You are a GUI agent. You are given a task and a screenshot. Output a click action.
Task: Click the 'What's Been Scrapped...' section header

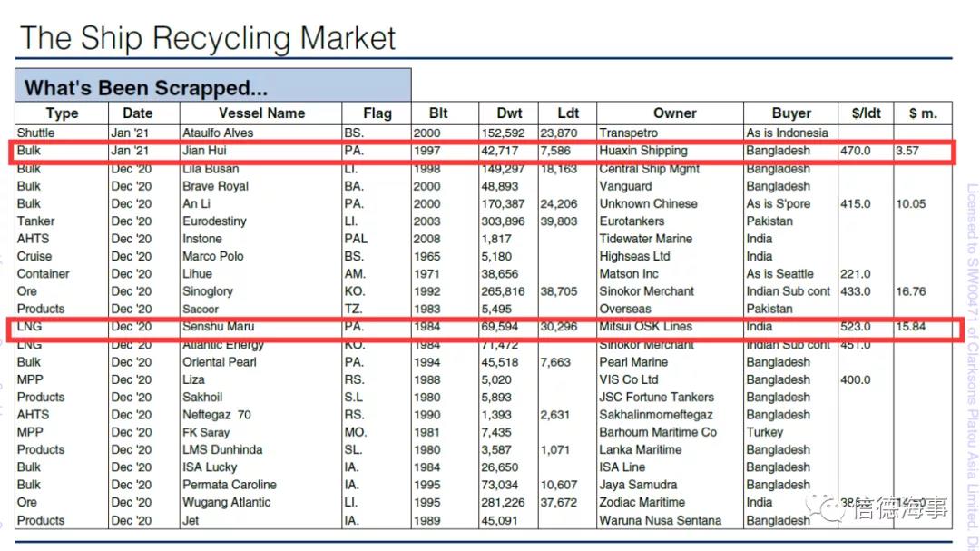tap(146, 88)
